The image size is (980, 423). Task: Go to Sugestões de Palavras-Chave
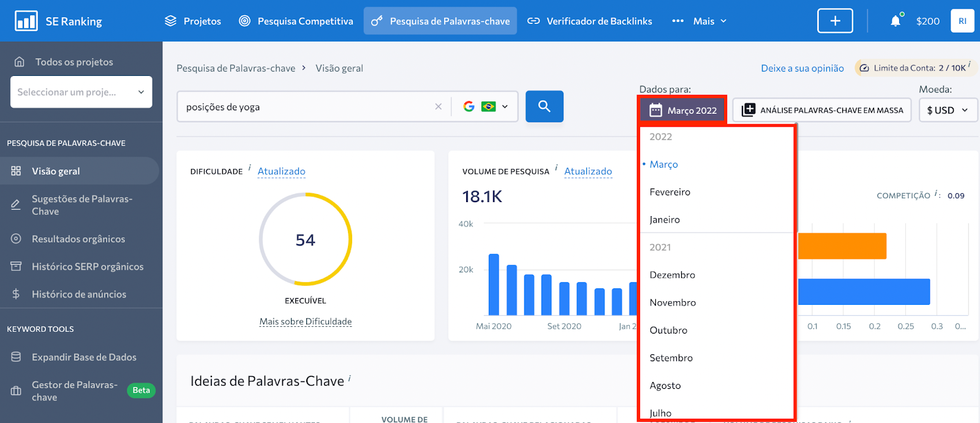tap(81, 205)
